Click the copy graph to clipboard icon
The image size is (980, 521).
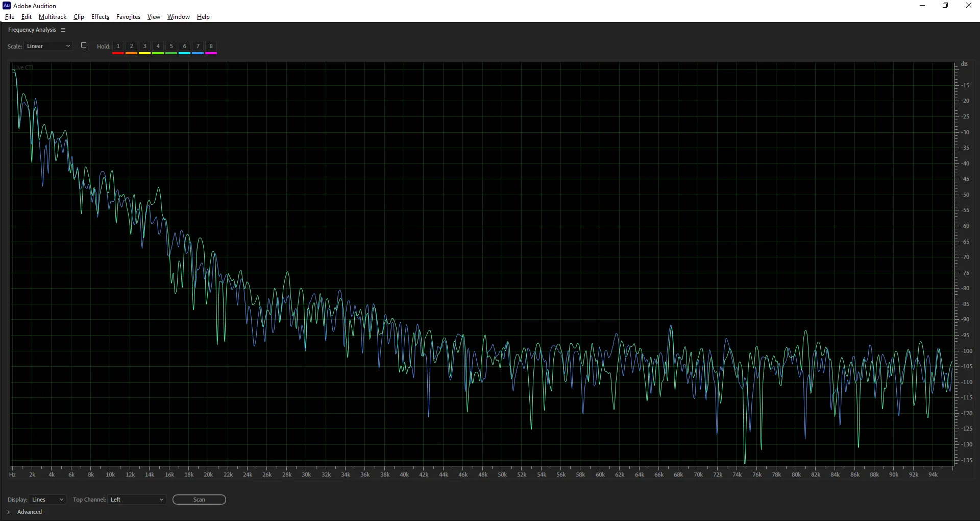(85, 46)
